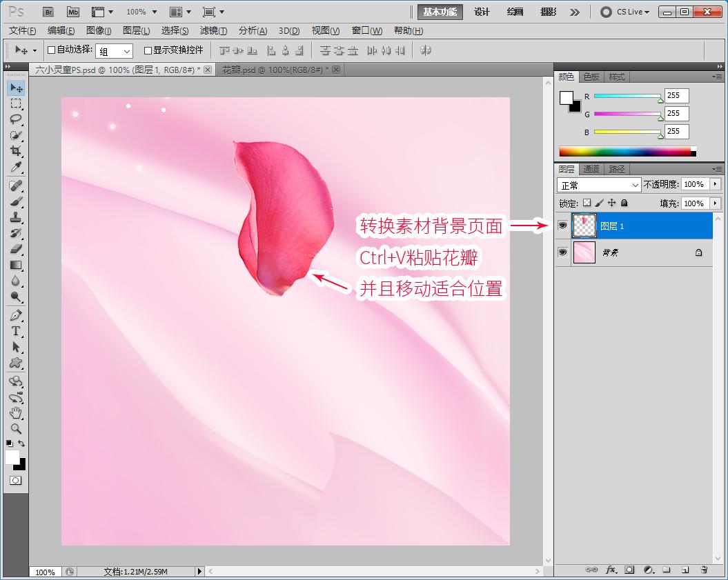Screen dimensions: 728x580
Task: Select the 3D Rotate tool
Action: tap(17, 381)
